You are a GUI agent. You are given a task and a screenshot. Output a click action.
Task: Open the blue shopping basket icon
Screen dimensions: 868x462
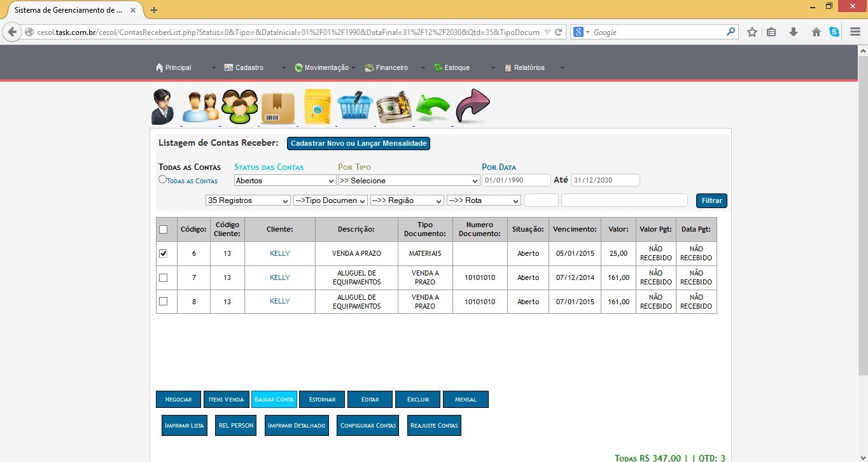[x=354, y=107]
